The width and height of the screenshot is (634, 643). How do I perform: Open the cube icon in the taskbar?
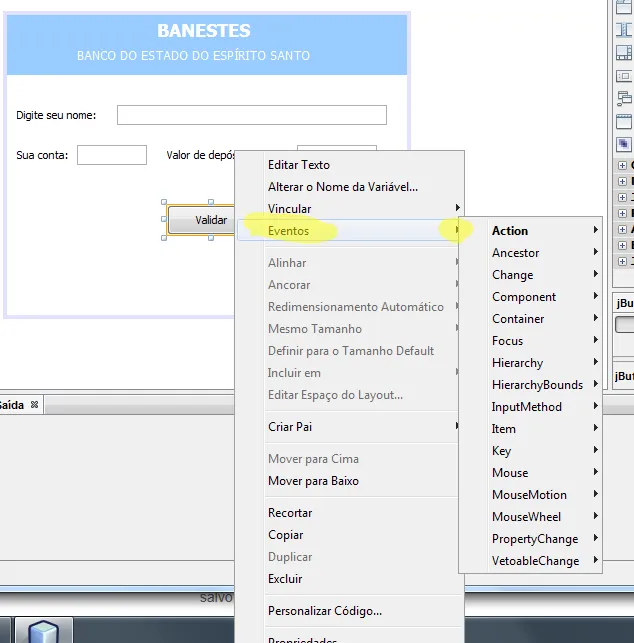click(x=43, y=632)
